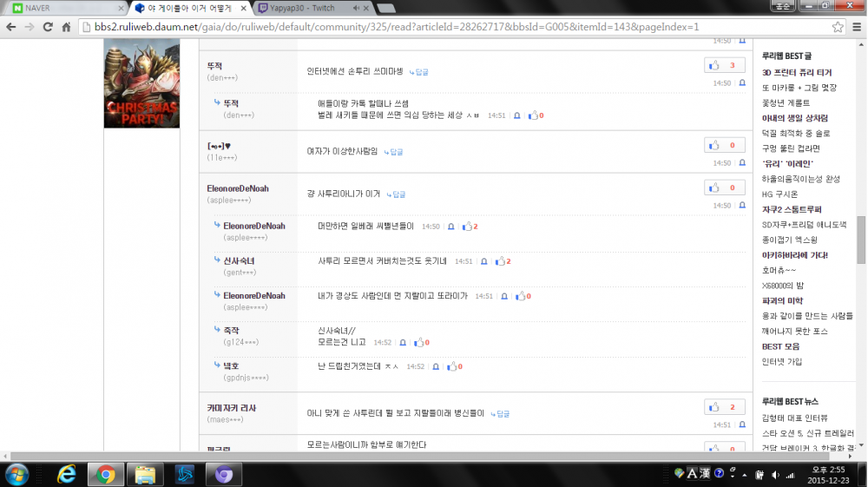The width and height of the screenshot is (868, 487).
Task: Switch to the NAVER tab
Action: point(62,8)
